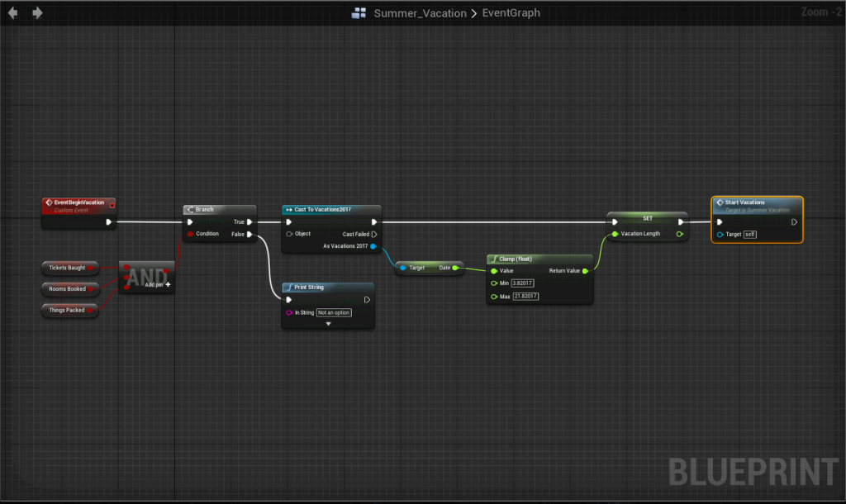Click the back navigation arrow

pyautogui.click(x=12, y=13)
